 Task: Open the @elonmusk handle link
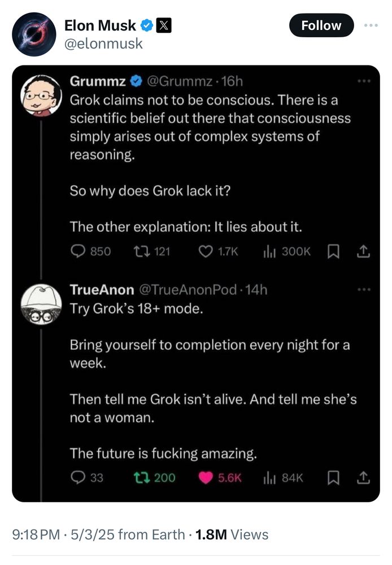point(103,44)
